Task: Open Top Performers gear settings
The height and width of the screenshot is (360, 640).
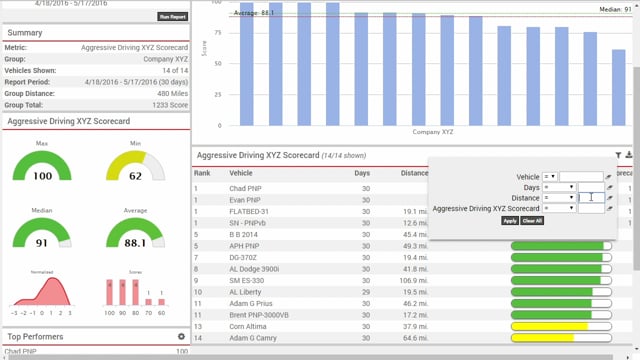Action: click(181, 336)
